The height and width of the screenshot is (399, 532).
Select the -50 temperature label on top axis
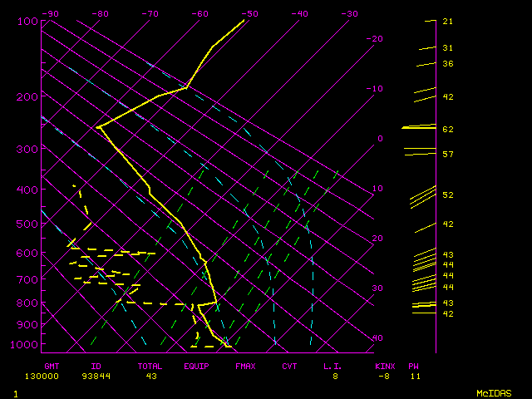coord(249,13)
